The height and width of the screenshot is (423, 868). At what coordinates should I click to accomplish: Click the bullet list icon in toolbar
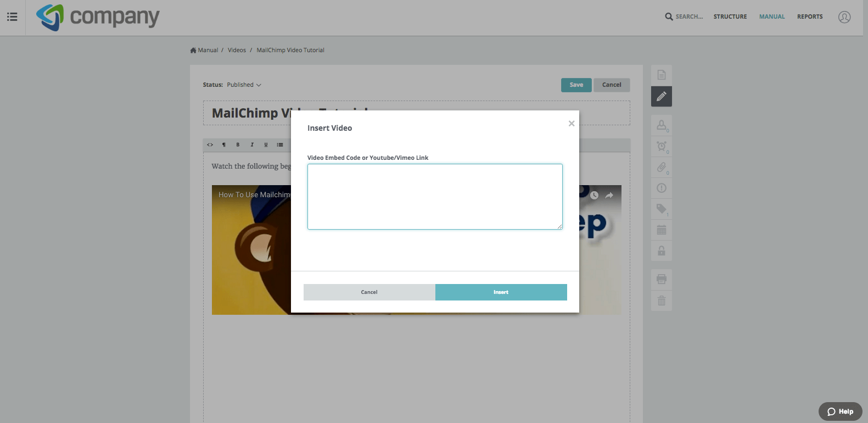click(280, 145)
